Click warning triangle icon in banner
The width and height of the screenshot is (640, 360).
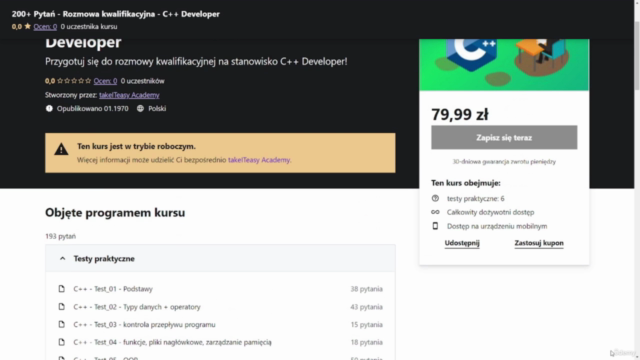tap(61, 149)
